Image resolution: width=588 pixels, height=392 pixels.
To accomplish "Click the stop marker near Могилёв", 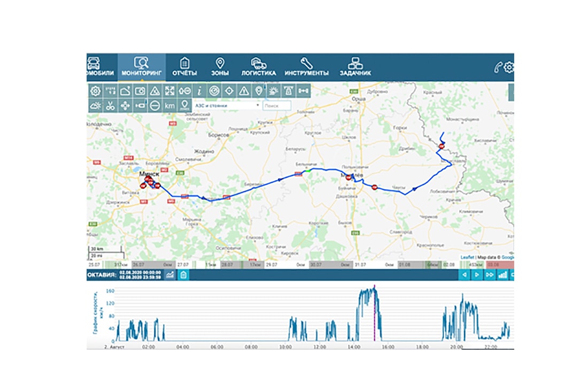I will pyautogui.click(x=349, y=178).
